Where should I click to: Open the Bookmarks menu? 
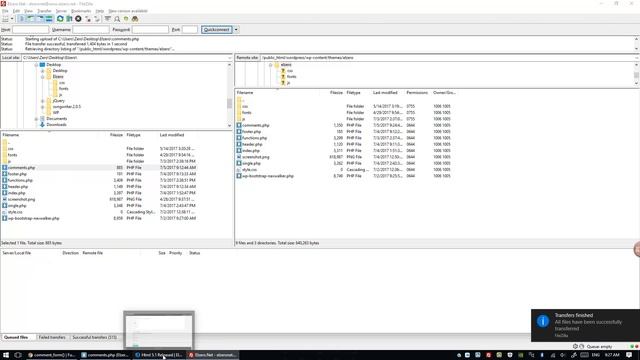(81, 11)
